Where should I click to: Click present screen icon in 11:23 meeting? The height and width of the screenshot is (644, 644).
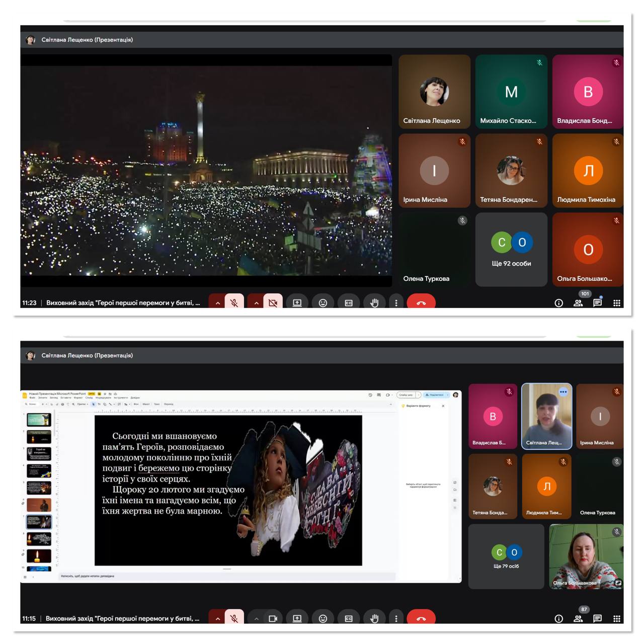click(x=297, y=302)
